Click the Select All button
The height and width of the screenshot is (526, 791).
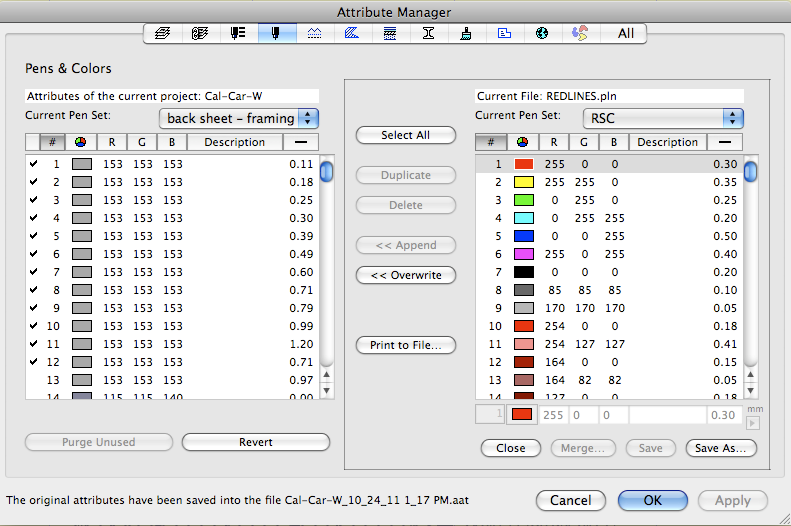click(406, 135)
